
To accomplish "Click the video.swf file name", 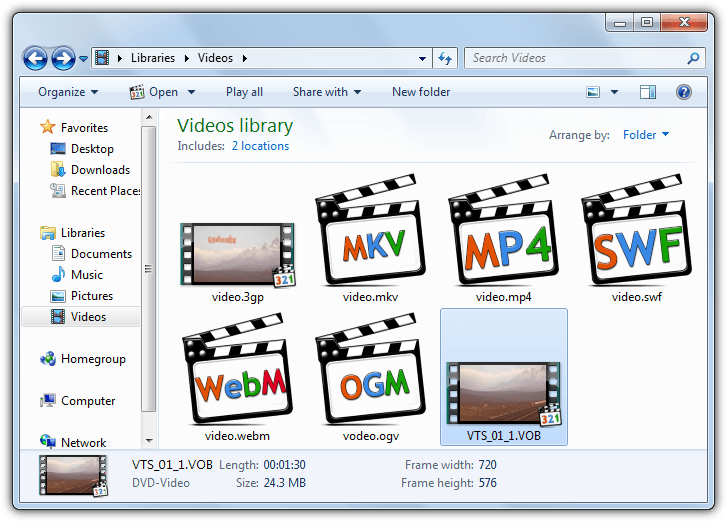I will coord(637,297).
